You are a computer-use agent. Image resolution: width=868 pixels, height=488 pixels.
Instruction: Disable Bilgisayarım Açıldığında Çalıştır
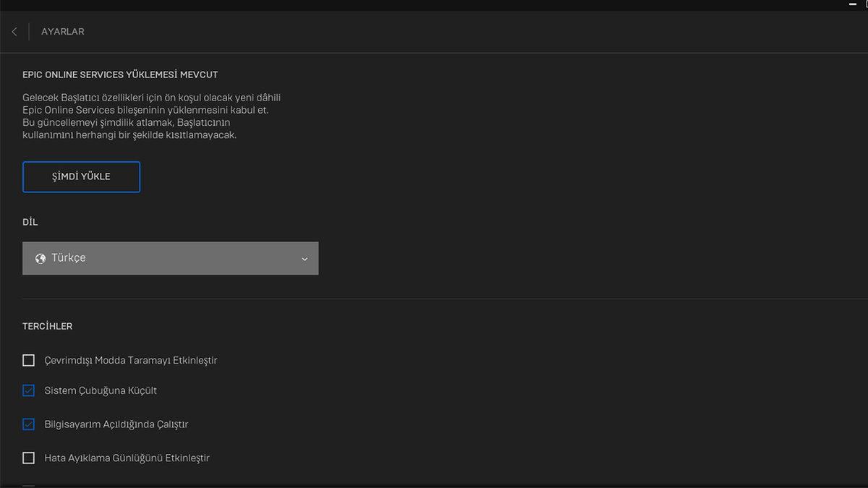(28, 424)
